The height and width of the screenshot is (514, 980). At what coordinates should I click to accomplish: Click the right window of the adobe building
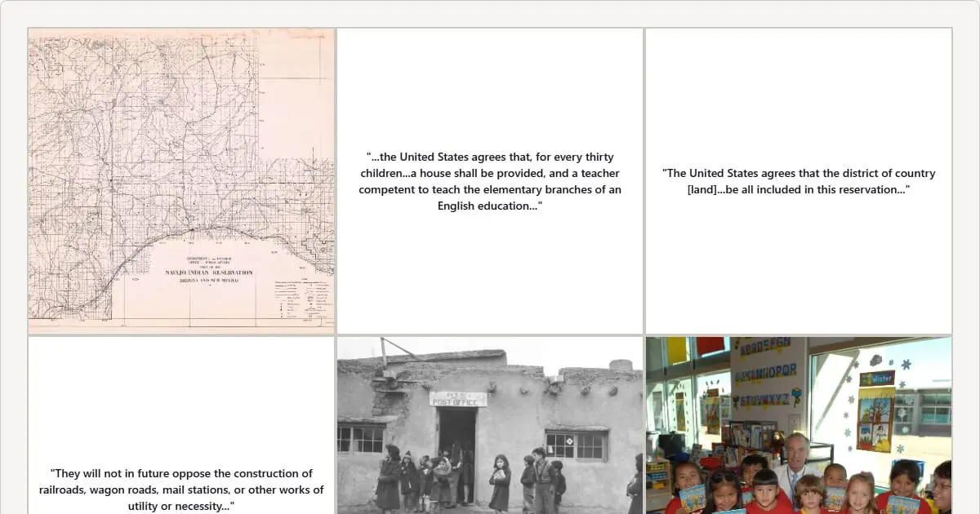coord(577,445)
